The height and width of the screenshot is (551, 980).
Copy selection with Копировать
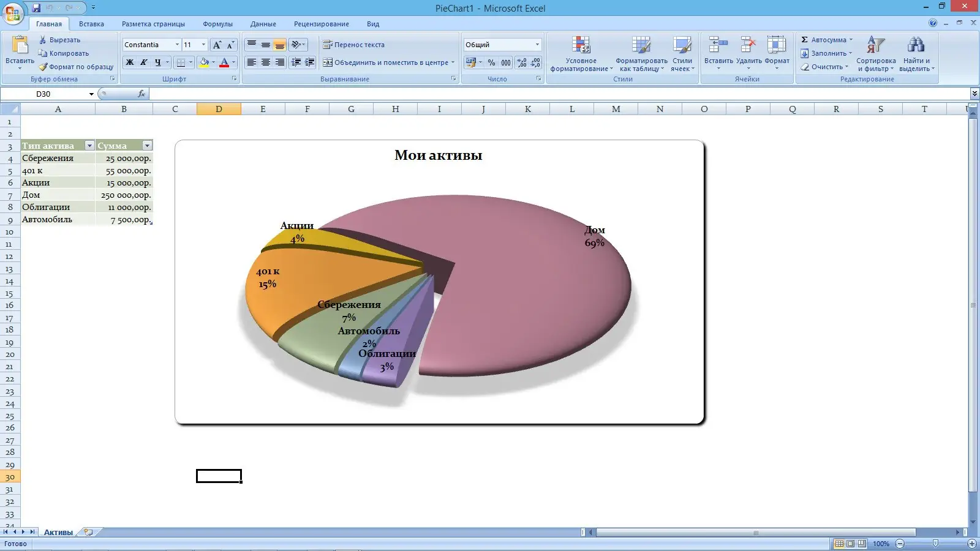click(x=64, y=53)
